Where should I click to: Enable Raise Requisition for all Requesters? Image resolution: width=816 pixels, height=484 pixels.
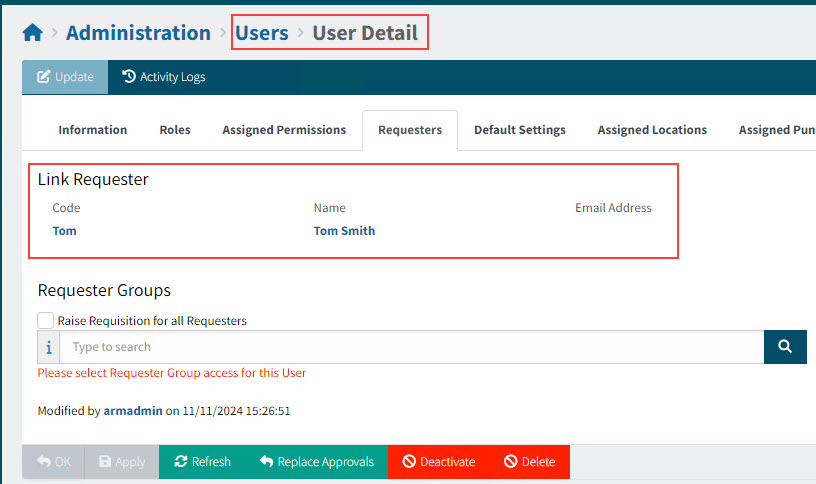(x=46, y=321)
